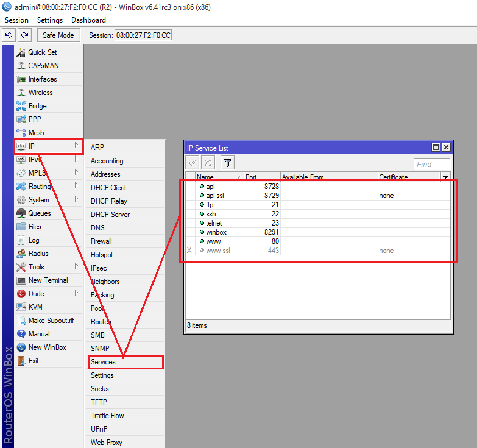Sort by Available From column header

(329, 177)
